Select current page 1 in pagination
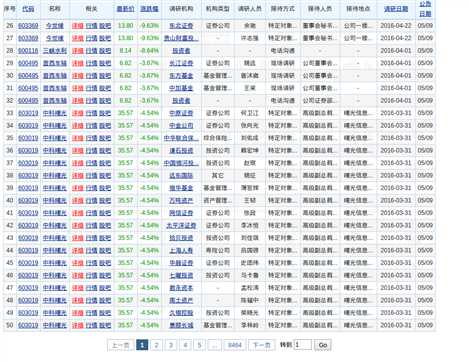The height and width of the screenshot is (362, 469). (142, 345)
